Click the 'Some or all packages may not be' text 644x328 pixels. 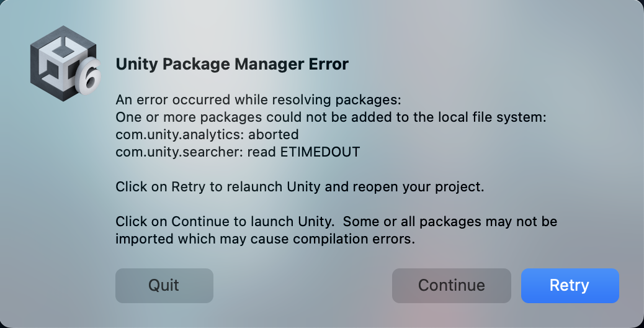[450, 222]
